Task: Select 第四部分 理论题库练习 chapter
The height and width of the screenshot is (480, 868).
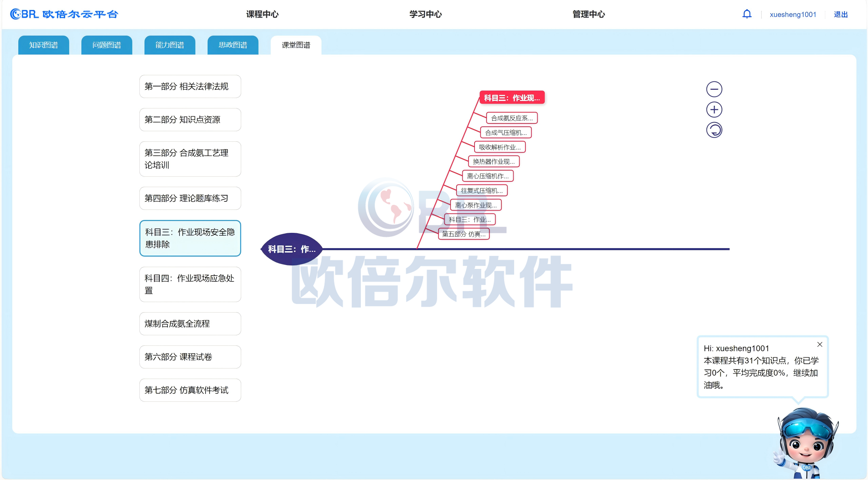Action: [x=190, y=198]
